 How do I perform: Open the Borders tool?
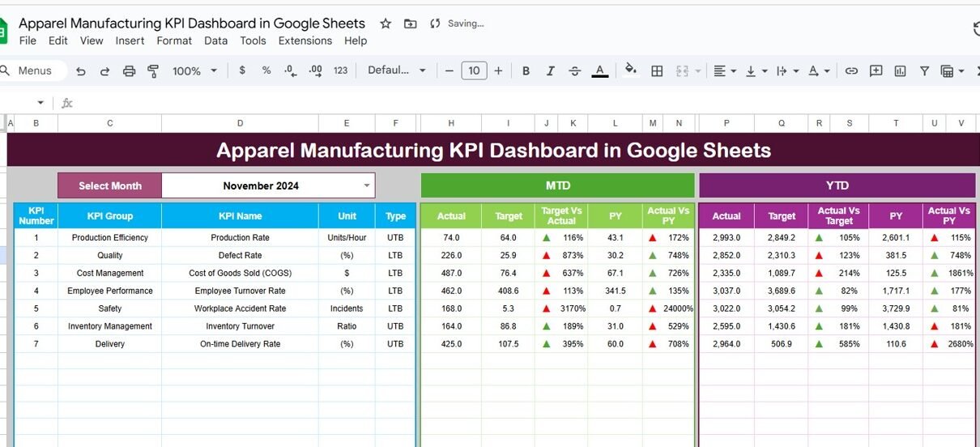click(x=657, y=70)
